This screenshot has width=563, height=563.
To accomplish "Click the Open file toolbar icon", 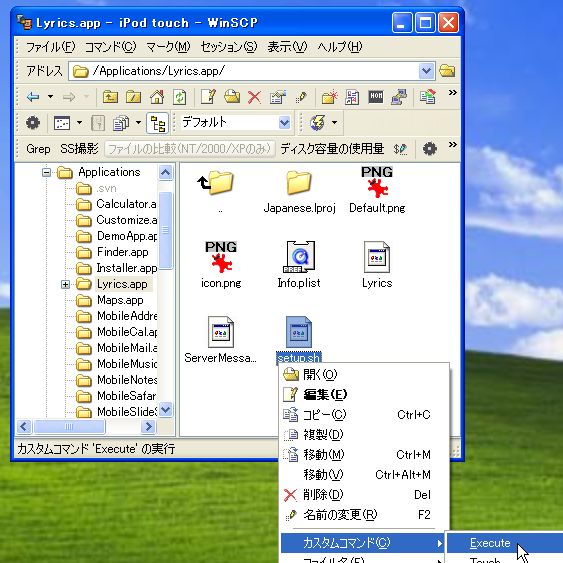I will coord(232,97).
